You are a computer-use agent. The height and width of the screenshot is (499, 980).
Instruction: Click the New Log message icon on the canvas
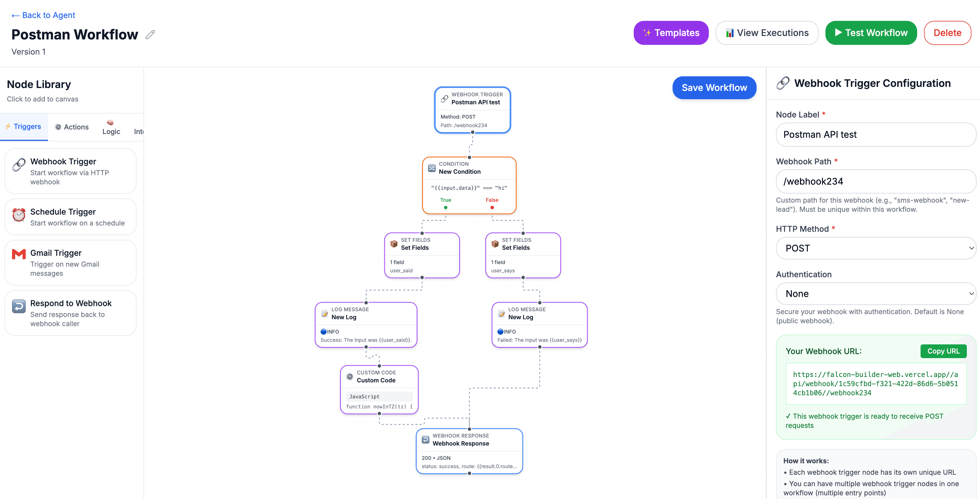325,314
